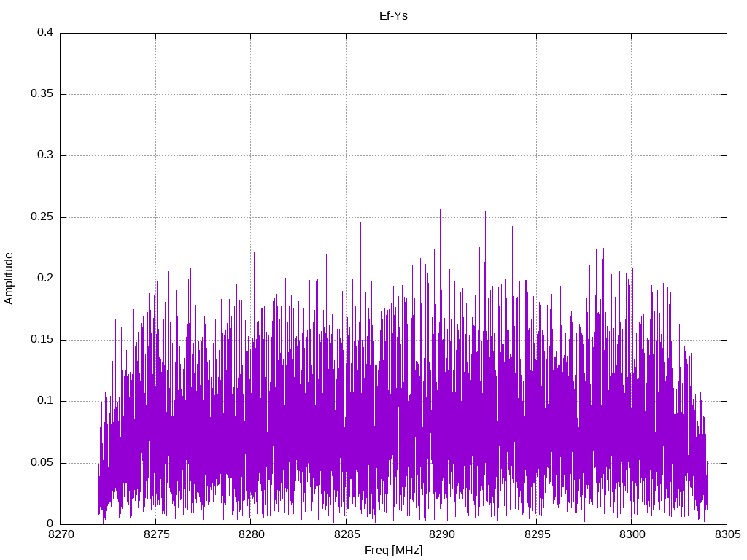
Task: Click the Freq [MHz] x-axis label
Action: (393, 550)
